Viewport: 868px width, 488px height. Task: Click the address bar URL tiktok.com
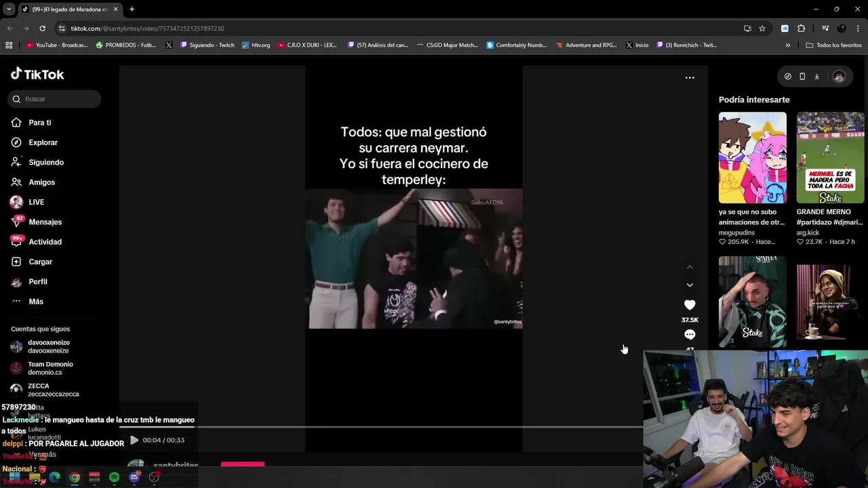pos(147,28)
